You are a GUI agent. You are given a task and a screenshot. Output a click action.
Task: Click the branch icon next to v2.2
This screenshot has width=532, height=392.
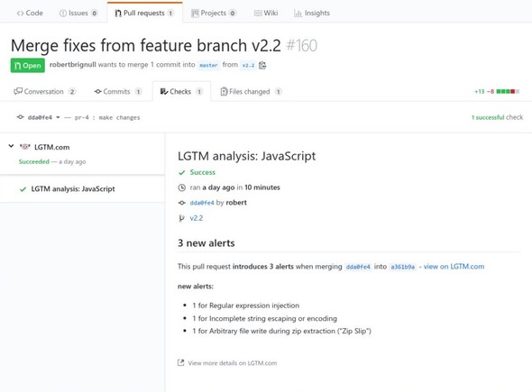click(181, 218)
